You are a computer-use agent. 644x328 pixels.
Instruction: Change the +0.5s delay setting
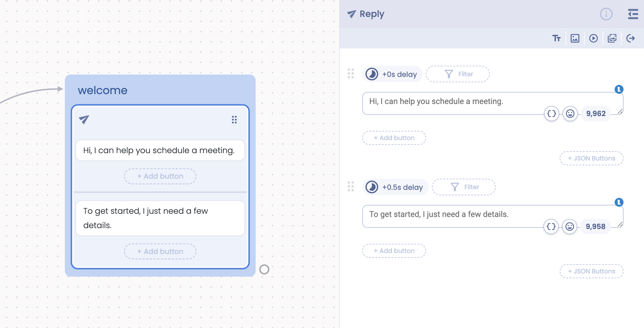(395, 187)
